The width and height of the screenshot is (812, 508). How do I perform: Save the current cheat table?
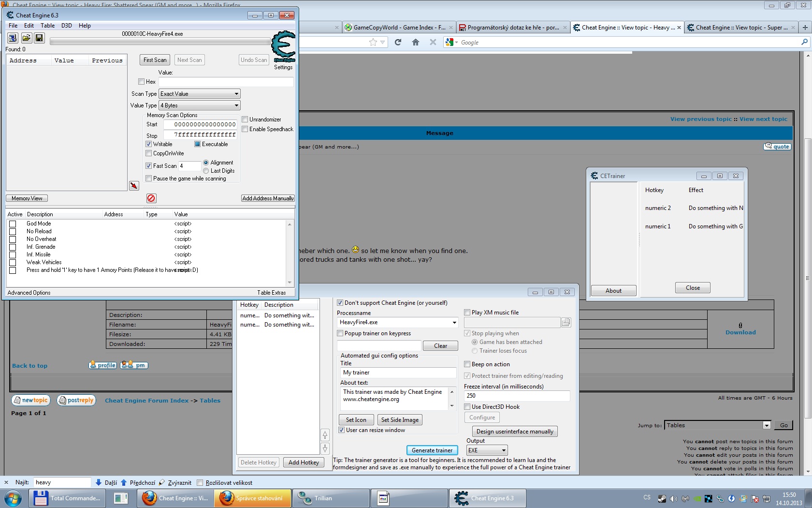pos(39,38)
